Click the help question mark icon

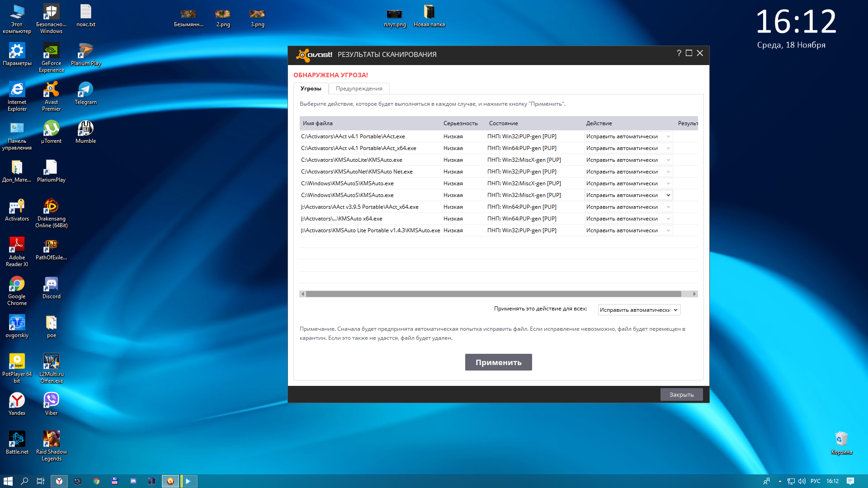tap(679, 53)
